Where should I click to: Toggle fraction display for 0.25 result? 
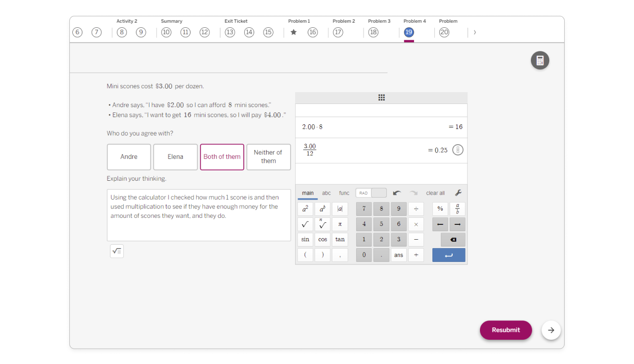tap(458, 150)
